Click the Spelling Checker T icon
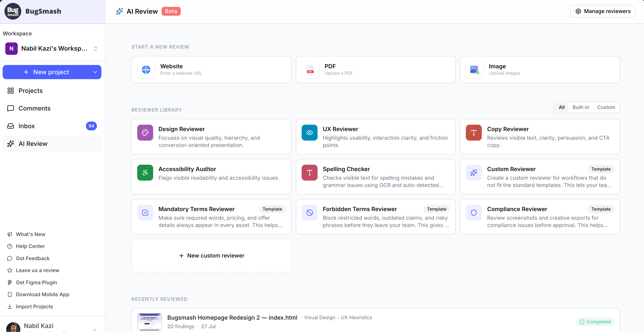 (310, 172)
